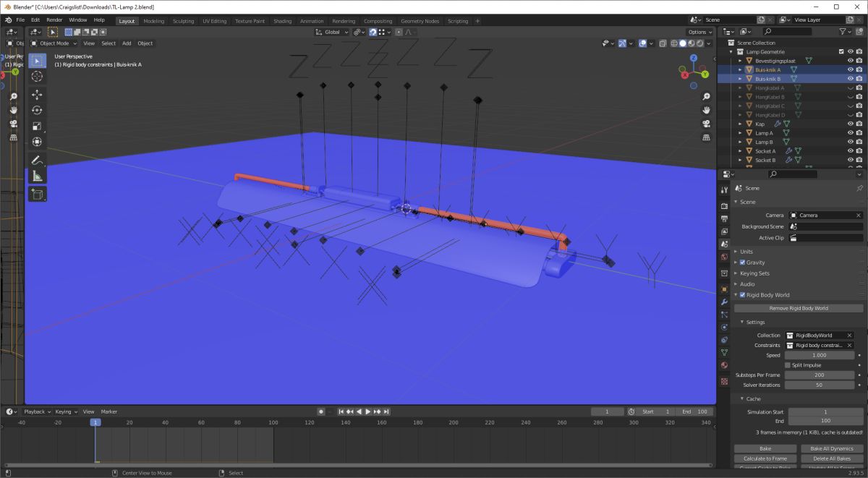Screen dimensions: 868x478
Task: Activate the Select Box tool
Action: (x=37, y=61)
